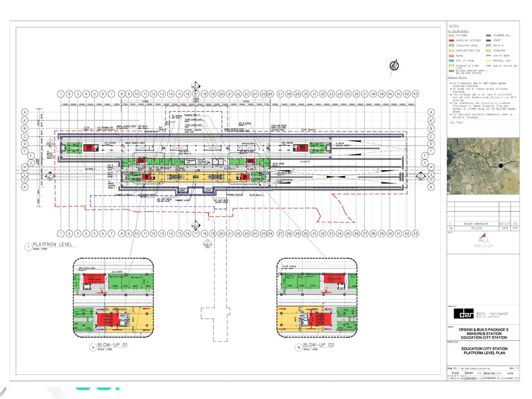Screen dimensions: 532x399
Task: Click row grid bubble K on the left
Action: tap(25, 187)
